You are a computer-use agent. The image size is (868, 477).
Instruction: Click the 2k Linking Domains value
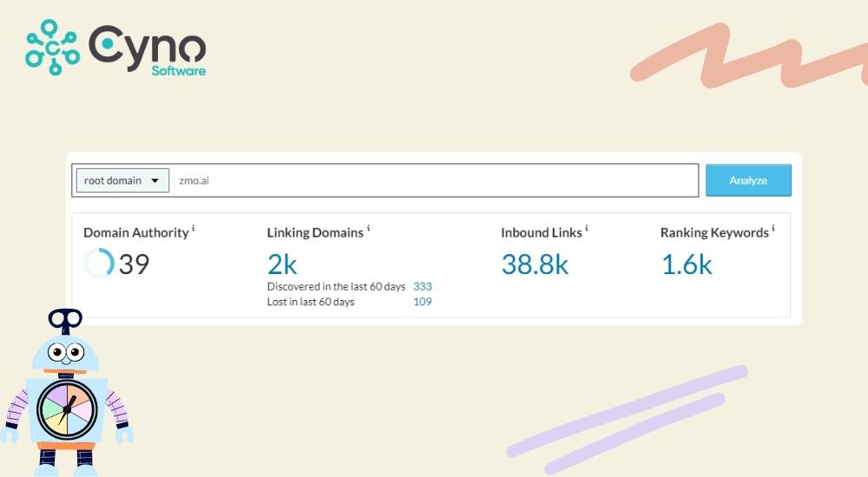coord(282,264)
